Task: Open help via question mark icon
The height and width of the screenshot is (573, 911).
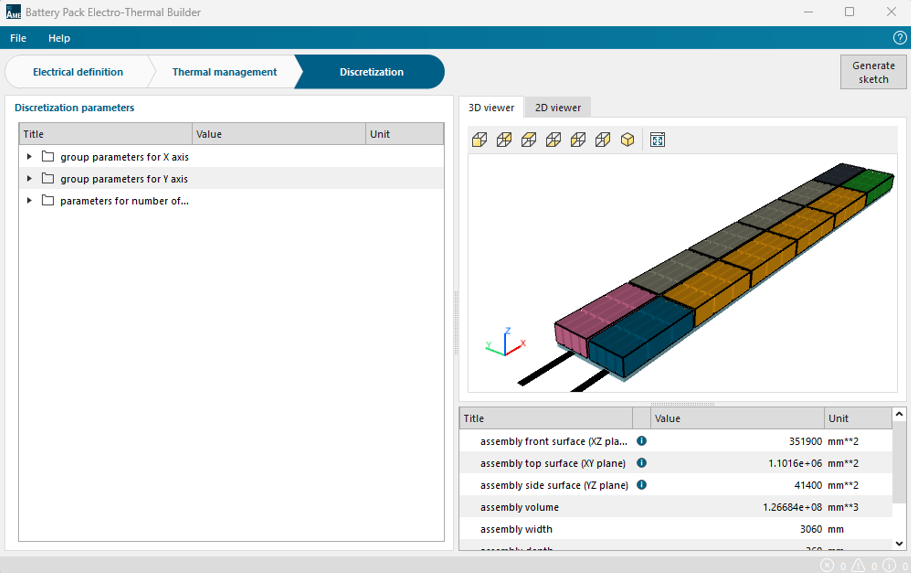Action: (x=899, y=38)
